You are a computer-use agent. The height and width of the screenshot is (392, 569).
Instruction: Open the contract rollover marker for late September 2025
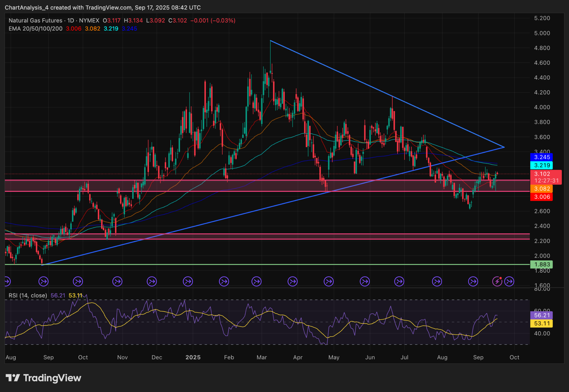(509, 282)
